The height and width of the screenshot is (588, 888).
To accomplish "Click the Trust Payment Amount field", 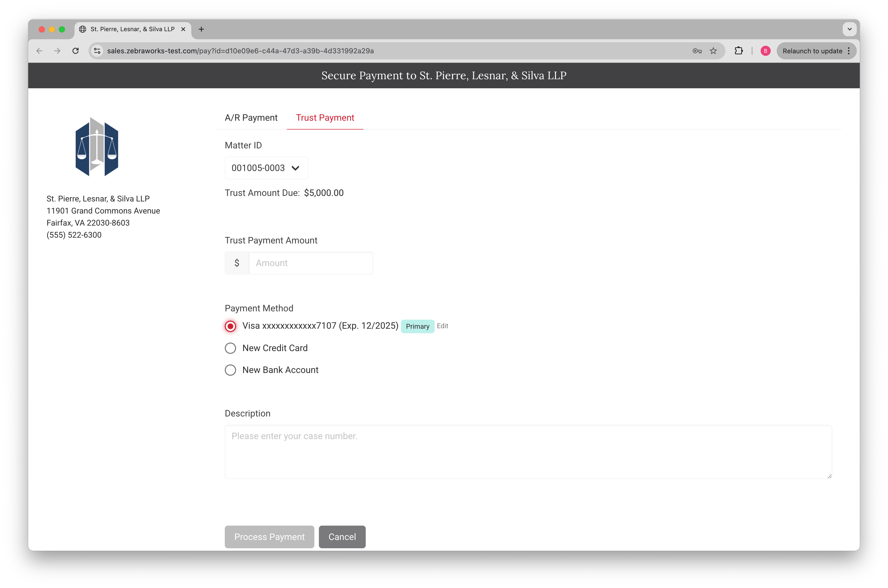I will tap(310, 263).
